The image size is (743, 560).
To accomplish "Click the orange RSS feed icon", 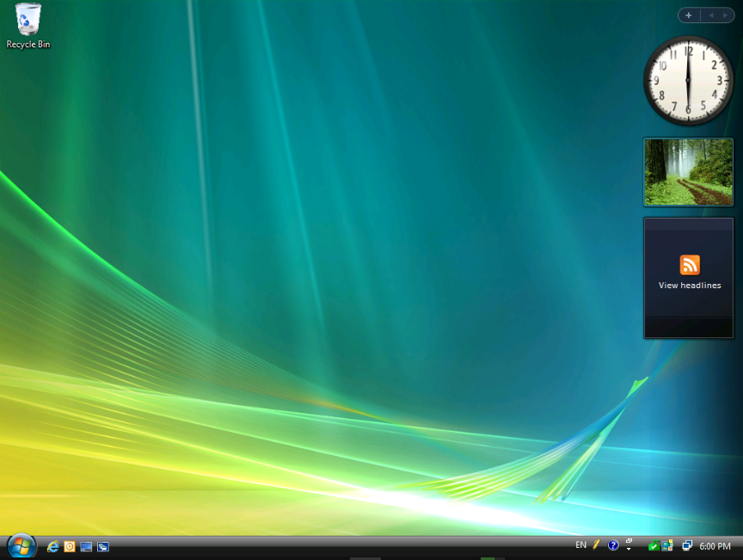I will coord(690,265).
